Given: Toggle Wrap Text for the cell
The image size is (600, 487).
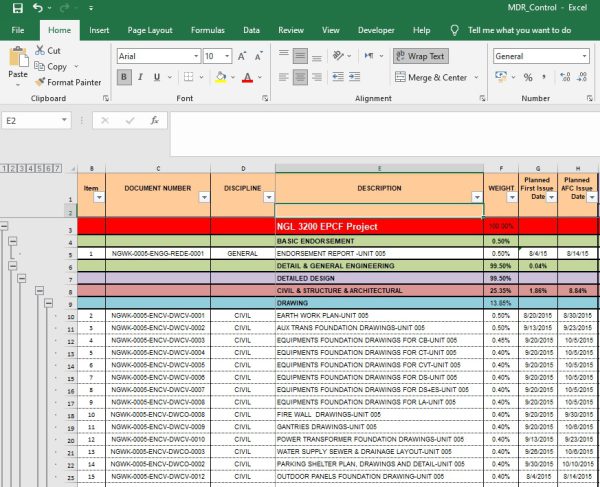Looking at the screenshot, I should click(419, 57).
